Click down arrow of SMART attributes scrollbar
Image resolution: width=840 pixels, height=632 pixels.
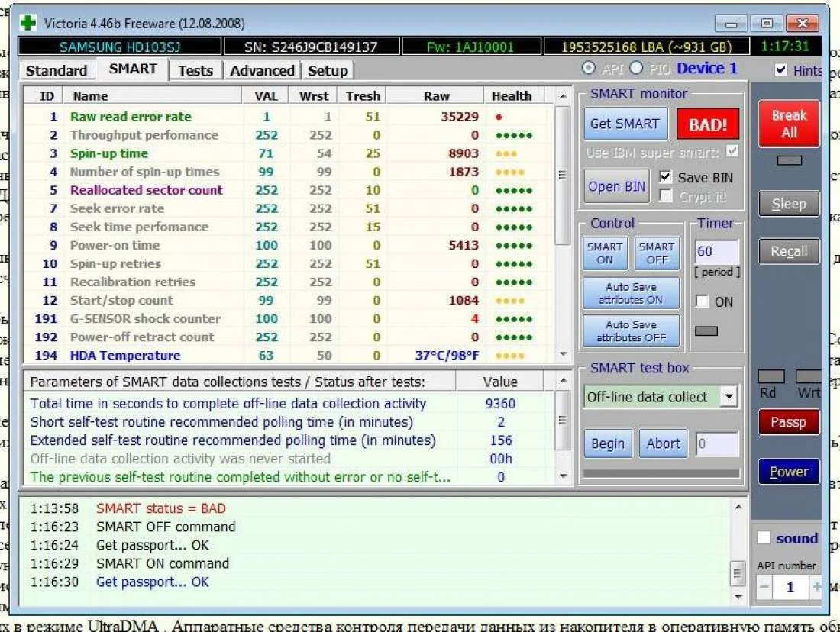[563, 354]
